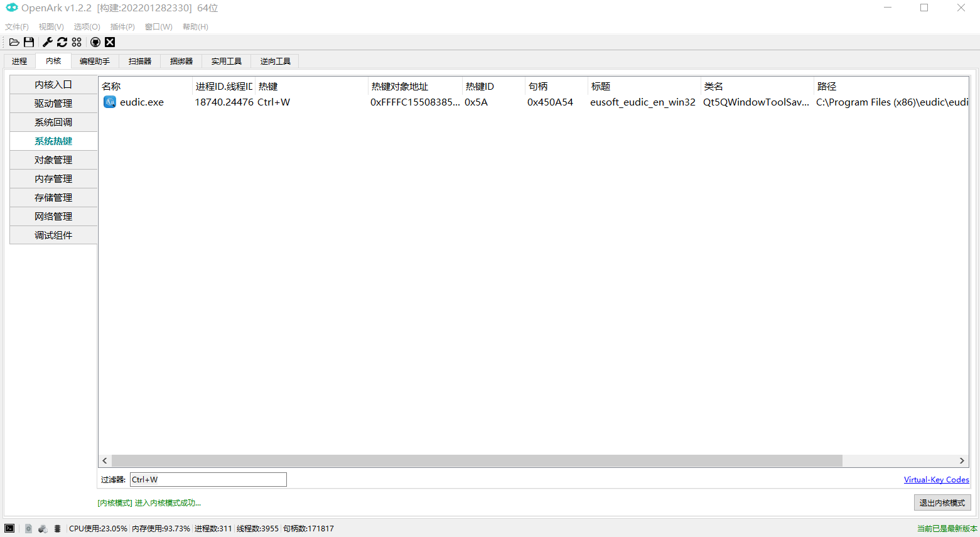The height and width of the screenshot is (537, 980).
Task: Open the 窗口(W) menu
Action: (x=158, y=27)
